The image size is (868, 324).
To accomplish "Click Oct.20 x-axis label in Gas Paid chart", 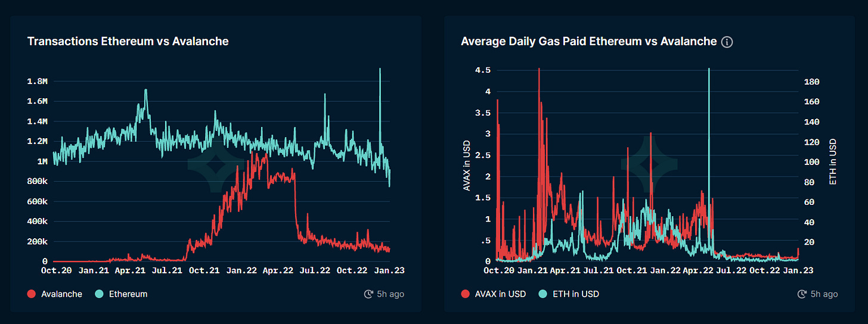I will point(498,270).
